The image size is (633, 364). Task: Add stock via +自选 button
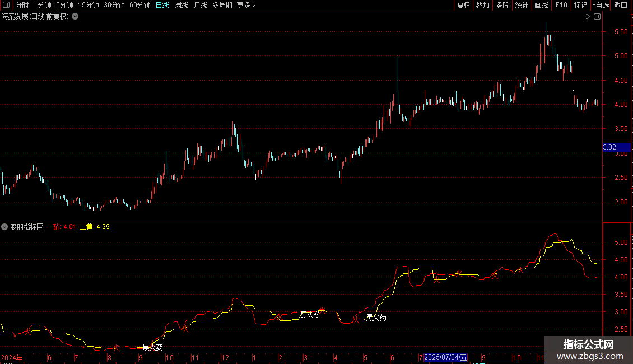(601, 5)
